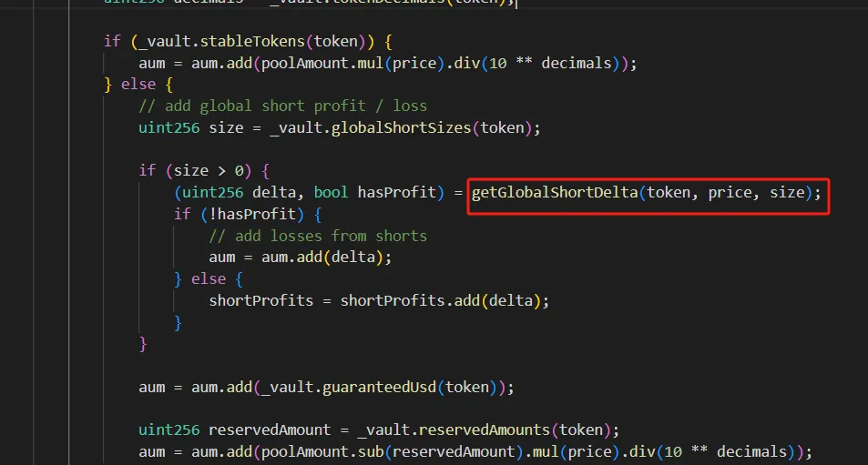Click the reservedAmount variable declaration
The image size is (868, 465).
269,430
